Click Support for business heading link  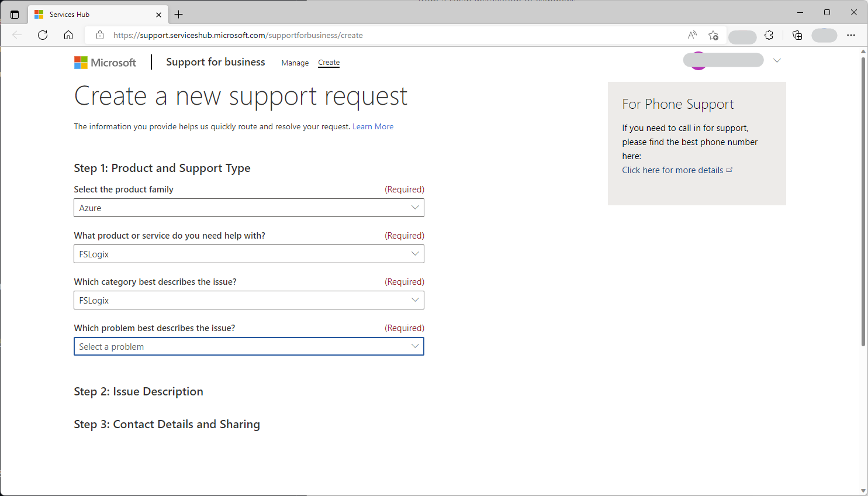coord(216,62)
